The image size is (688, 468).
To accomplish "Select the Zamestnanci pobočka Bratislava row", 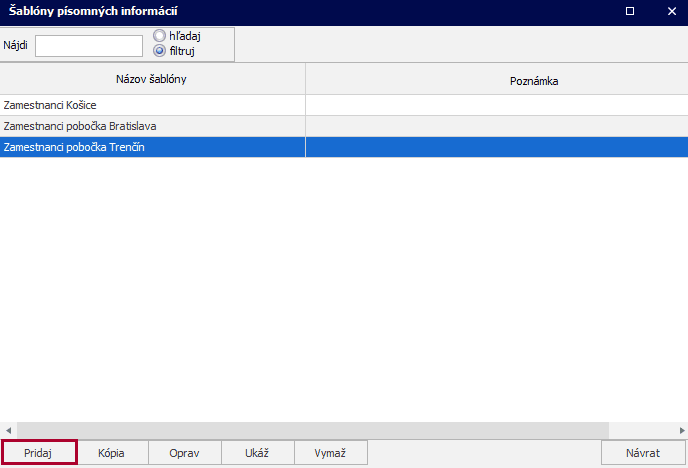I will (x=152, y=126).
